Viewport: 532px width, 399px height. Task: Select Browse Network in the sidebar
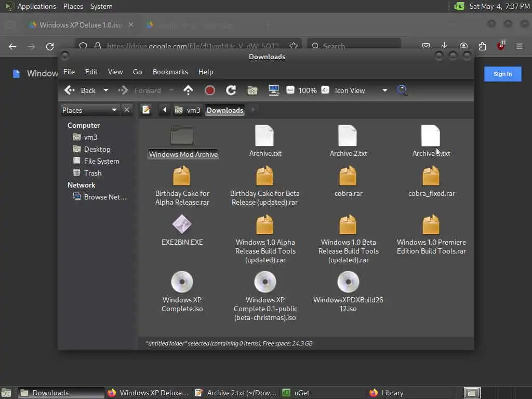click(100, 197)
